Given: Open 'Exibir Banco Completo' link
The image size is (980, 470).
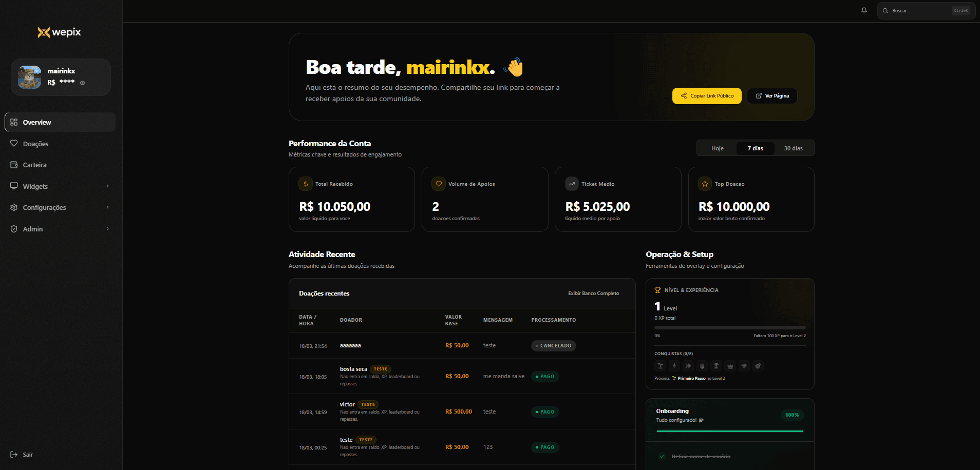Looking at the screenshot, I should point(593,293).
